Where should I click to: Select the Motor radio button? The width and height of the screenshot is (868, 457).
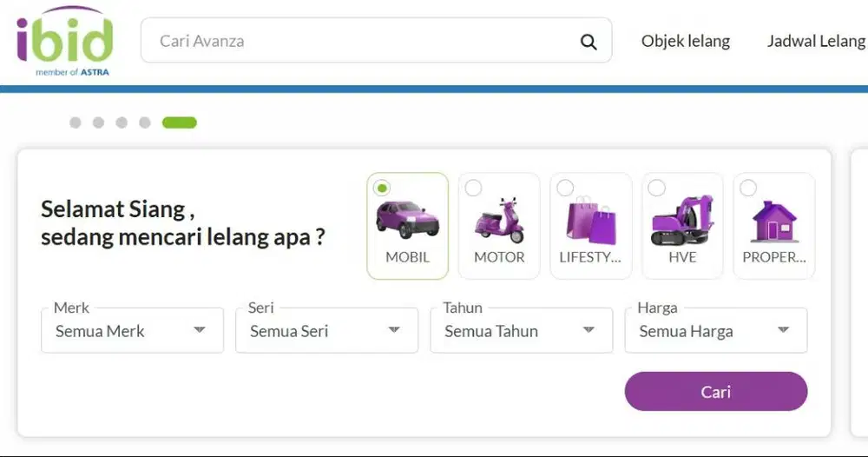click(474, 188)
